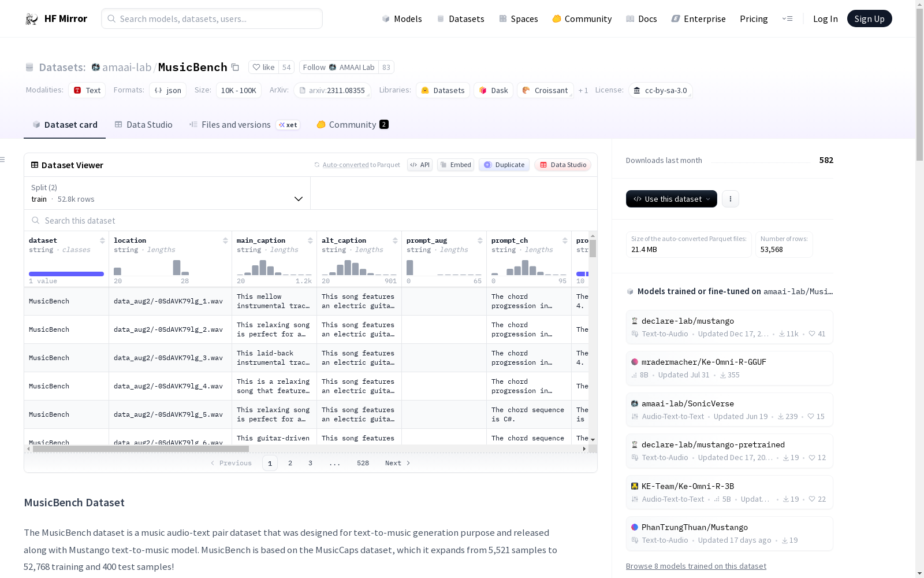
Task: Copy the dataset name with the copy icon
Action: 235,67
